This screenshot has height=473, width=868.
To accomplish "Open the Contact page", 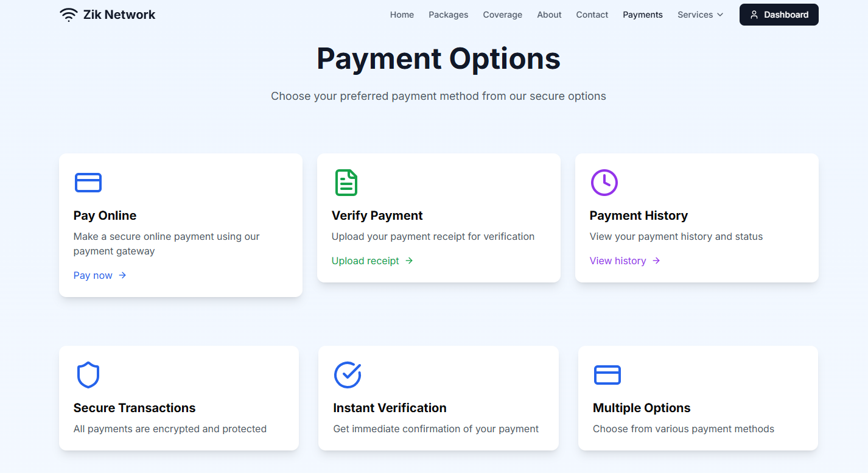I will [x=591, y=14].
